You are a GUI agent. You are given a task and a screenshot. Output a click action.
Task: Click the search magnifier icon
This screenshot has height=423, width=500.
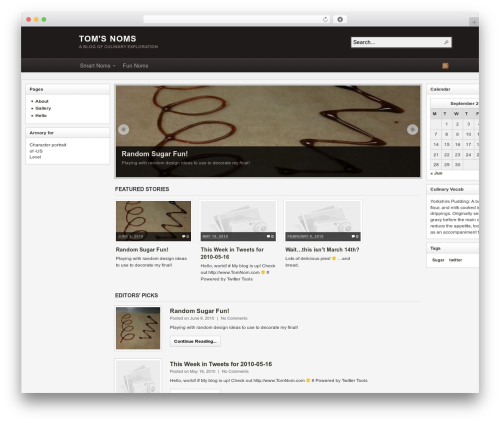[x=446, y=42]
